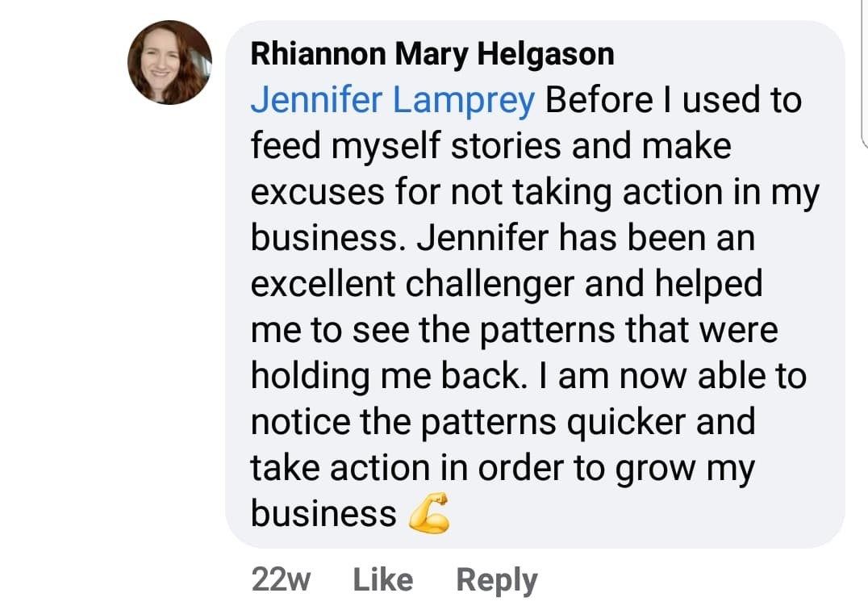Click "Jennifer" in "Jennifer has been an"
The width and height of the screenshot is (868, 614).
[482, 238]
